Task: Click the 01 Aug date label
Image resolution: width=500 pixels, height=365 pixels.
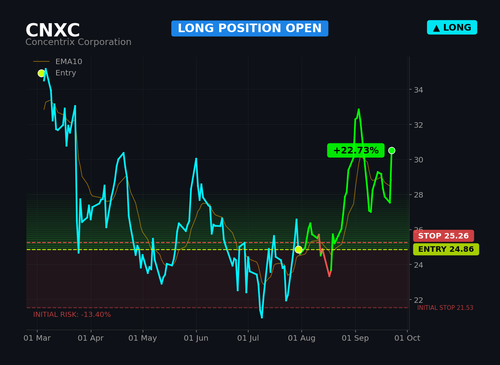Action: pyautogui.click(x=301, y=338)
